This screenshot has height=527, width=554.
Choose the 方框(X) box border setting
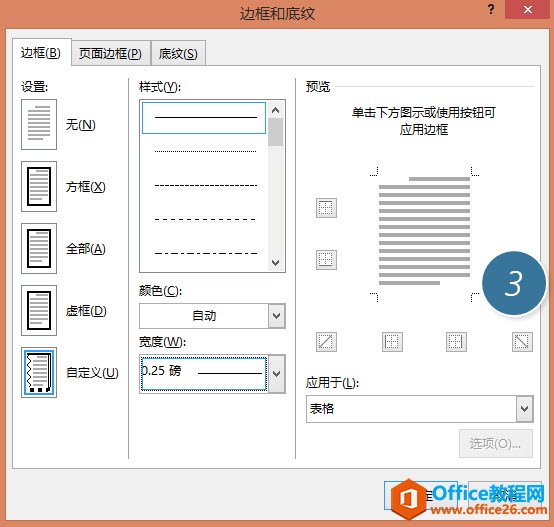(39, 186)
